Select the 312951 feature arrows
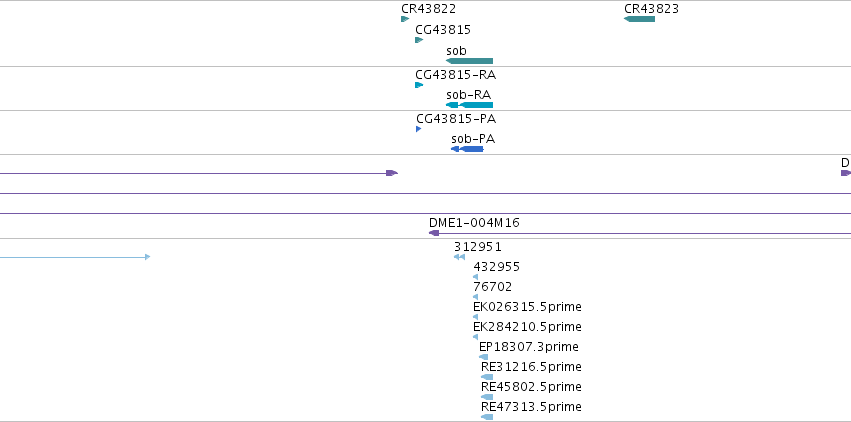 pos(460,257)
